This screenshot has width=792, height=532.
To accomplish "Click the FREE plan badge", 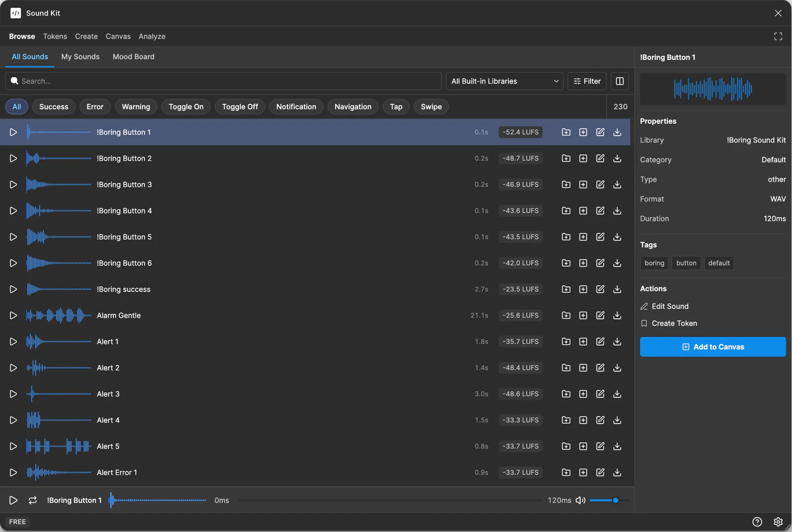I will (x=17, y=522).
